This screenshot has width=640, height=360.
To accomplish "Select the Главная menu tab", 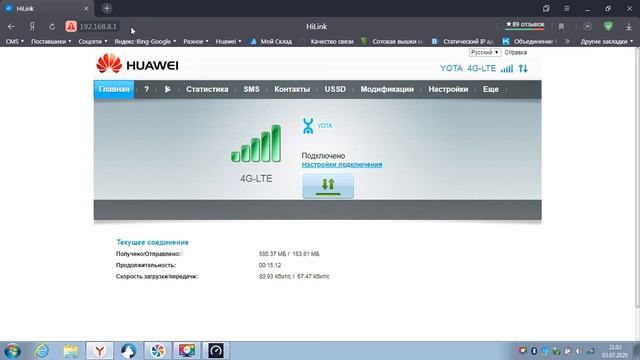I will [x=114, y=89].
